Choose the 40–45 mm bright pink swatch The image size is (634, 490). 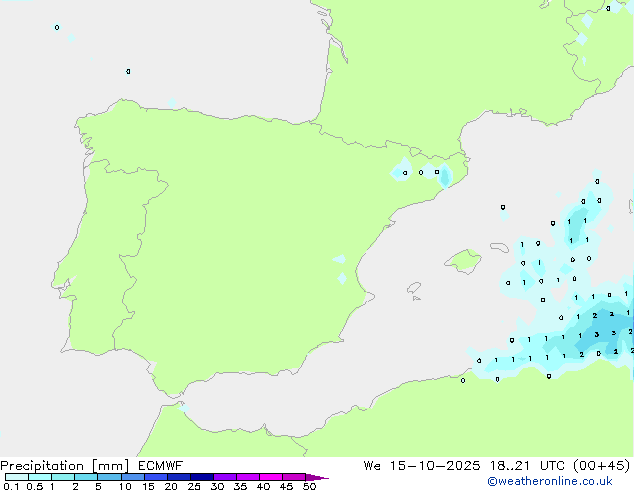point(271,477)
